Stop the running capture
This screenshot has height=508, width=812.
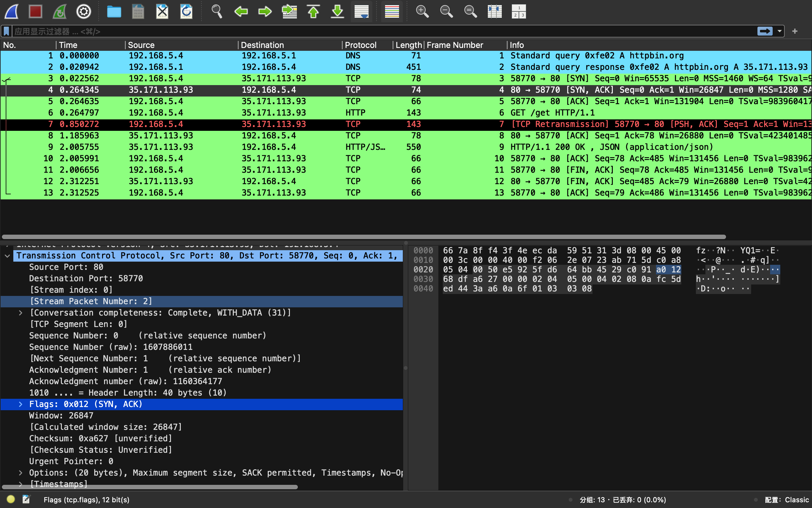pyautogui.click(x=36, y=11)
